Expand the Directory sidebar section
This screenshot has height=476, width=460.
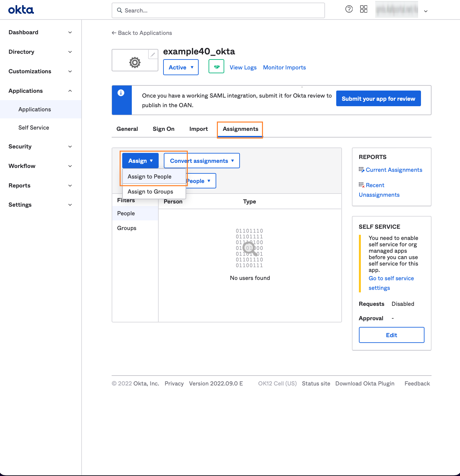pyautogui.click(x=40, y=52)
